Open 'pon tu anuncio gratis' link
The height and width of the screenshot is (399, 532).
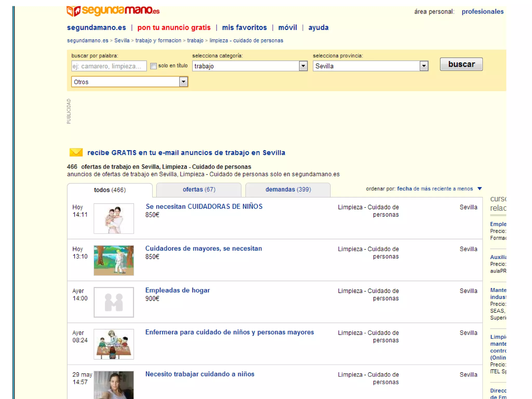[174, 28]
